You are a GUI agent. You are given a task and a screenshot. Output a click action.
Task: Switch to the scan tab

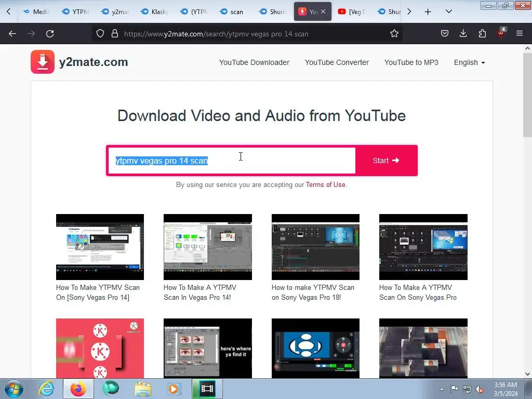click(233, 11)
